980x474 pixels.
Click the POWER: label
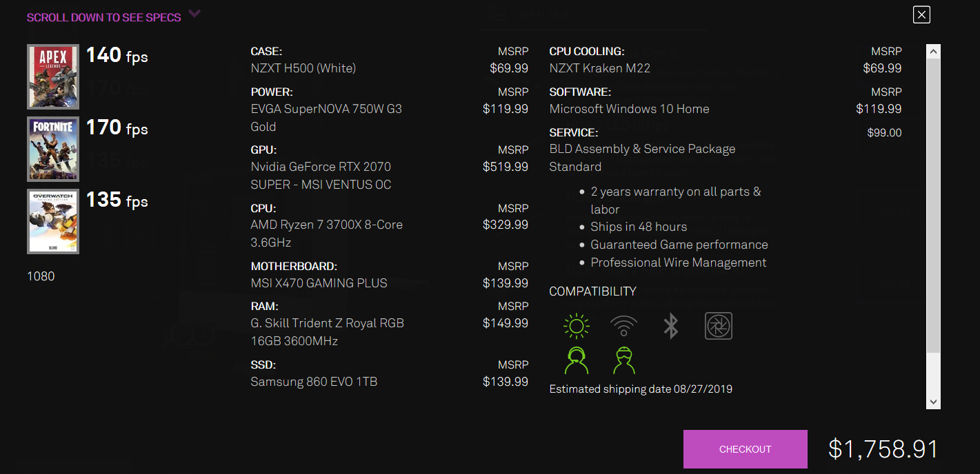tap(272, 92)
